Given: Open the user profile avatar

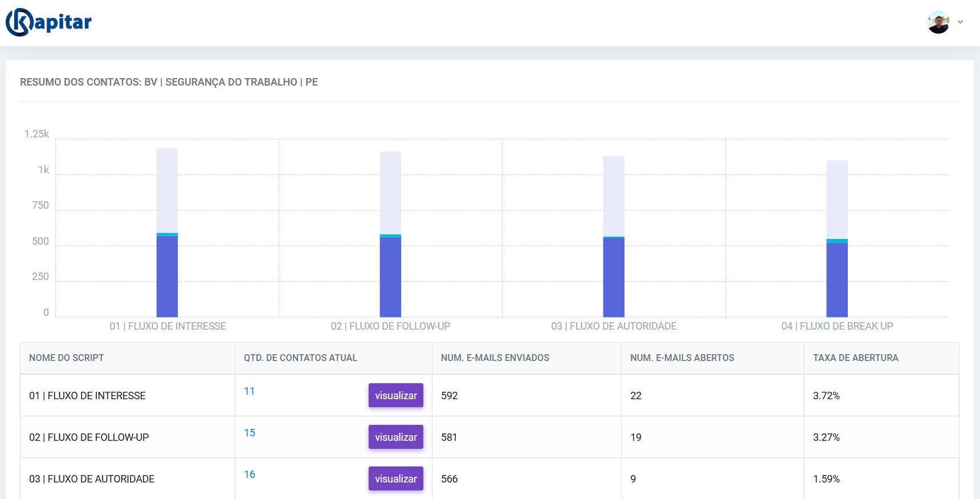Looking at the screenshot, I should [x=938, y=22].
